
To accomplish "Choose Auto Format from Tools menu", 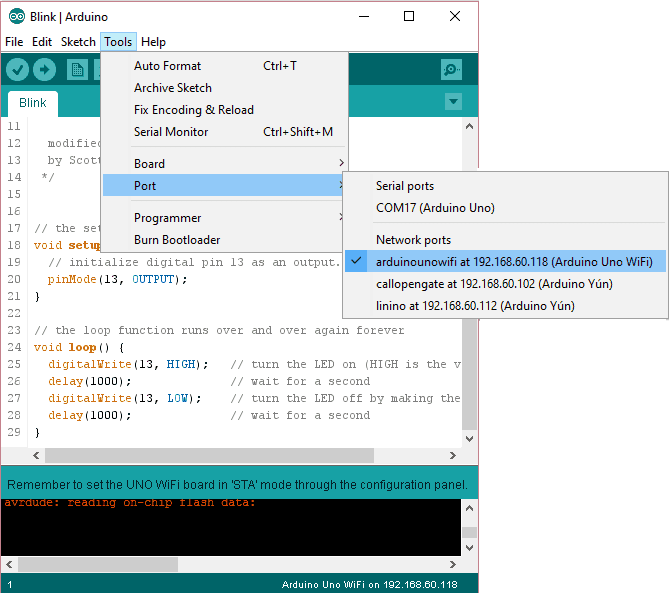I will coord(167,66).
